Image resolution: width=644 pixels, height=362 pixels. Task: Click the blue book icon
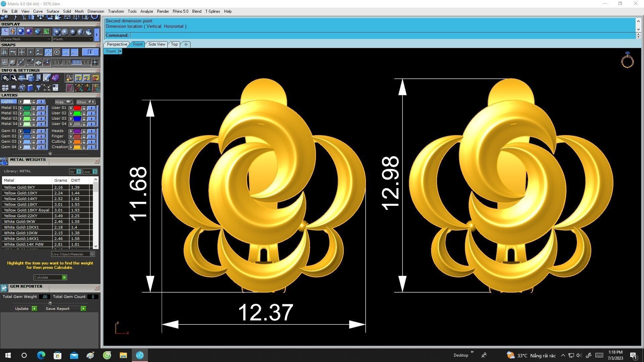30,88
